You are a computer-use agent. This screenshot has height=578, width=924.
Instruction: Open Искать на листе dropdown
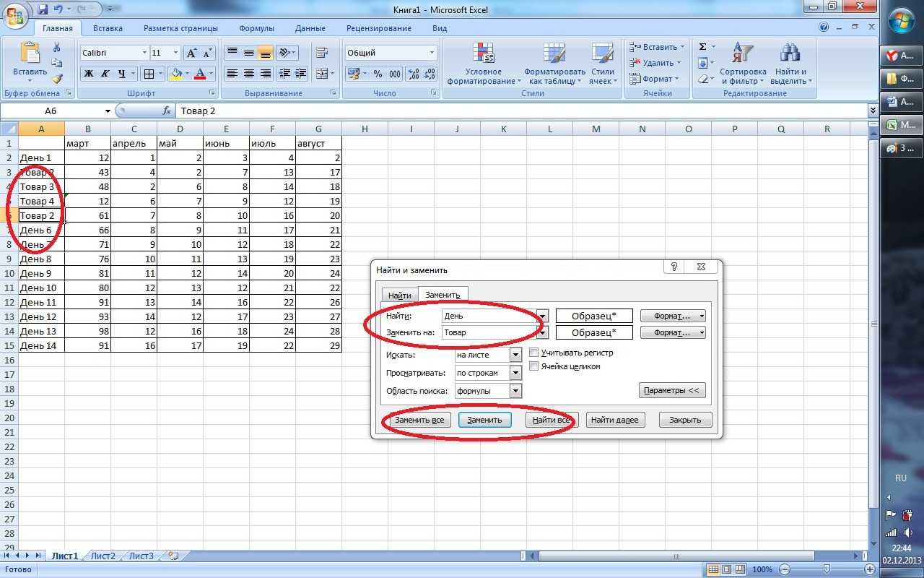click(515, 355)
